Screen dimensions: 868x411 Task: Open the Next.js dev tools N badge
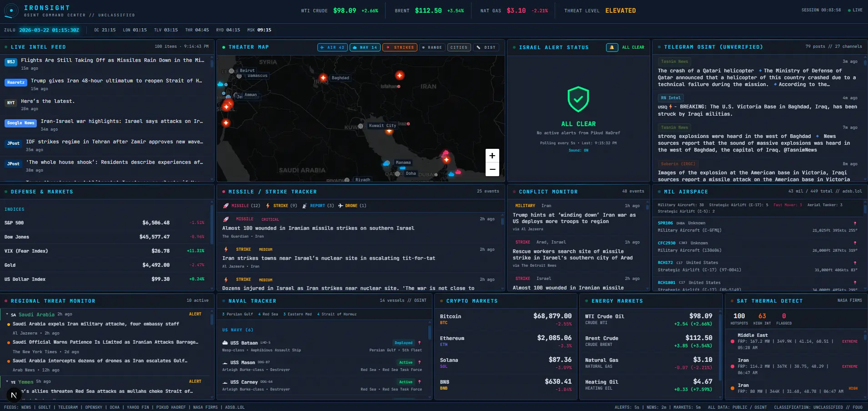click(14, 395)
